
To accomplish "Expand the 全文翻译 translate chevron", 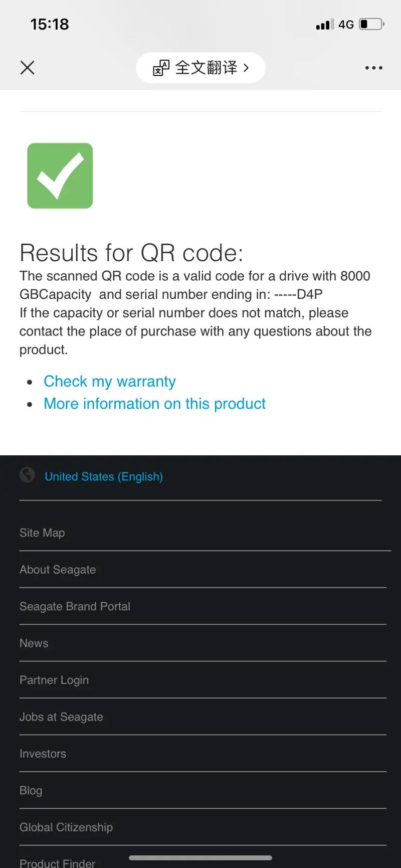I will click(246, 68).
